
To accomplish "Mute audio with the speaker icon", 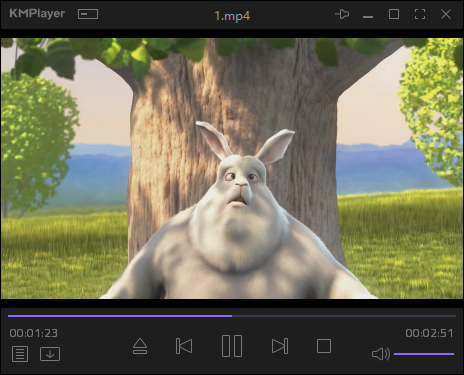I will pos(381,354).
